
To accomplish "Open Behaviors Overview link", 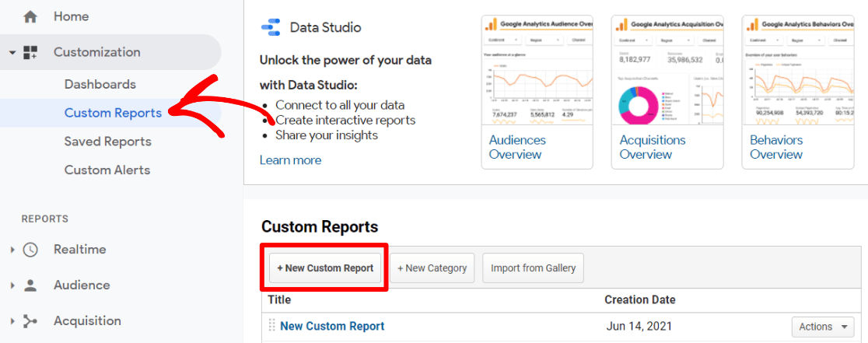I will (777, 147).
